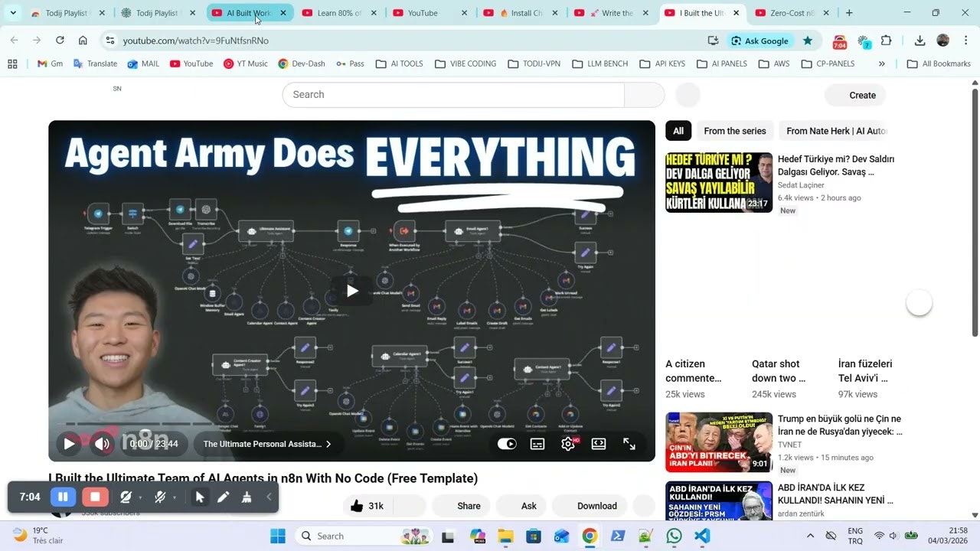The width and height of the screenshot is (980, 551).
Task: Toggle the bookmark star for this page
Action: point(808,41)
